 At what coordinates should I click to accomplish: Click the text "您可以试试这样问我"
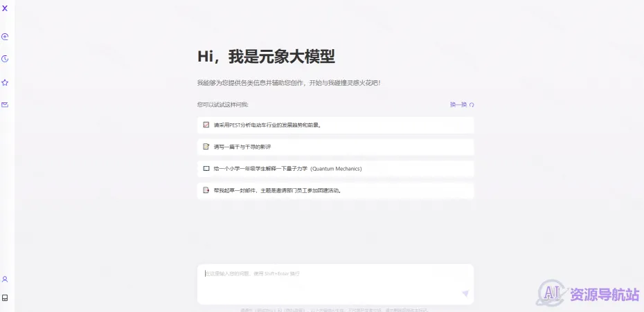pos(222,104)
